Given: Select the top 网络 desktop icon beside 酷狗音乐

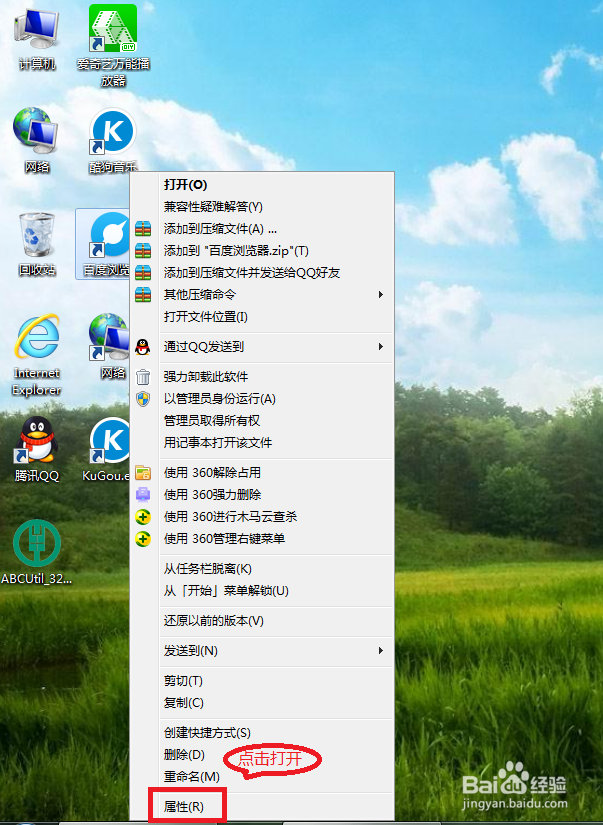Looking at the screenshot, I should (36, 141).
